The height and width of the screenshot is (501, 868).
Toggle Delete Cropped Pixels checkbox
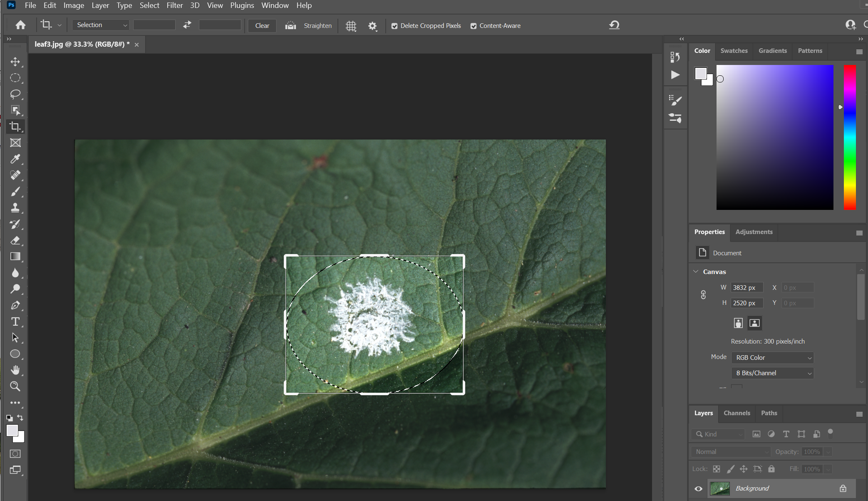(x=394, y=26)
